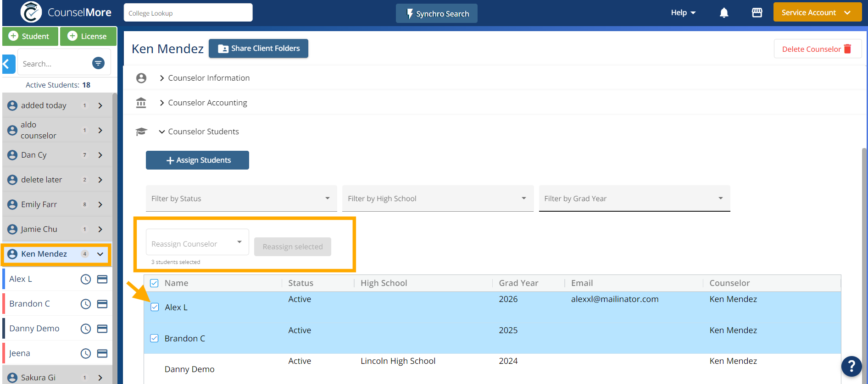Open Alex L billing card icon
The height and width of the screenshot is (384, 868).
click(x=102, y=279)
